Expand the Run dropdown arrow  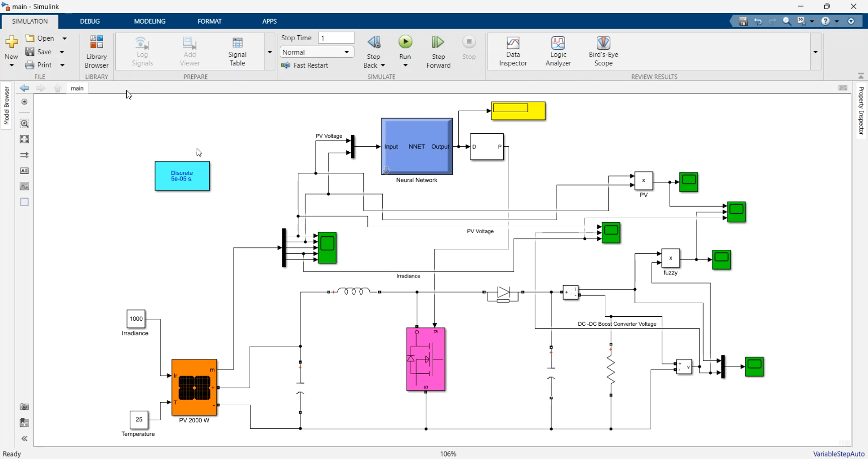pyautogui.click(x=405, y=65)
